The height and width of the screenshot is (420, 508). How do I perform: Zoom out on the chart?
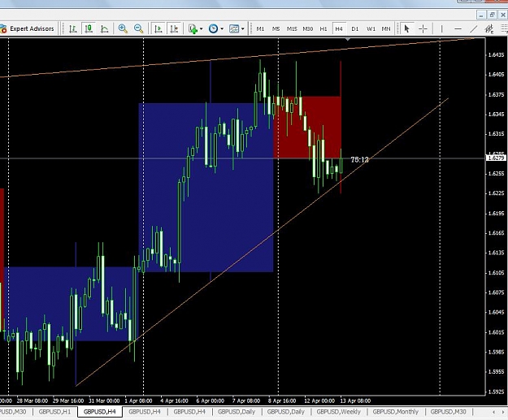tap(139, 28)
